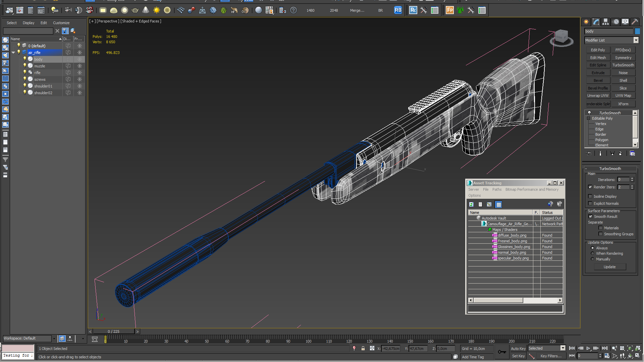Clear the scene explorer search filter
Screen dimensions: 644x362
click(57, 31)
